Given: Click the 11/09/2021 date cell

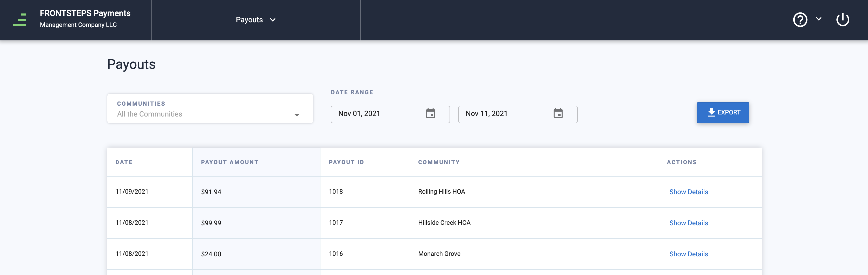Looking at the screenshot, I should click(x=132, y=192).
